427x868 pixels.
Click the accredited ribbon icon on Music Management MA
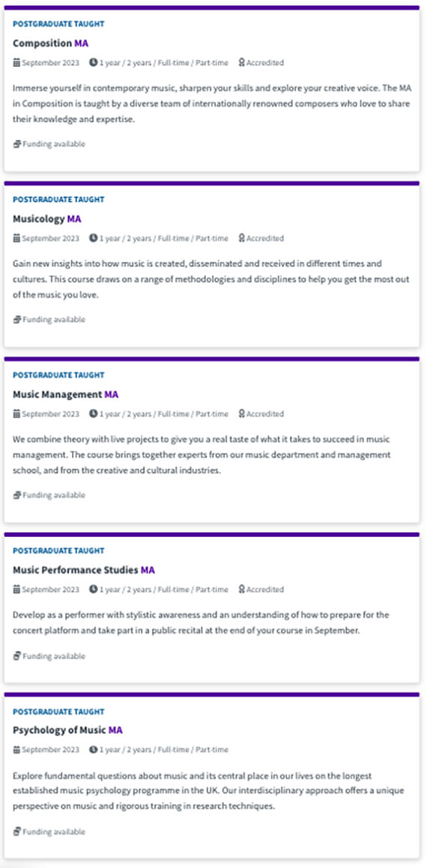(x=241, y=413)
